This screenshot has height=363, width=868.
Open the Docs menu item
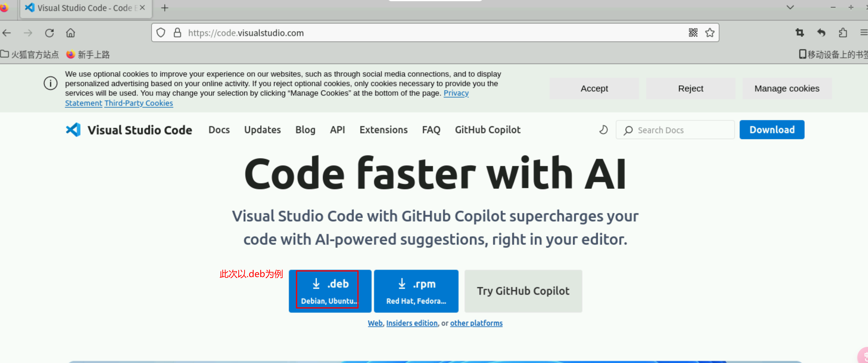point(219,130)
